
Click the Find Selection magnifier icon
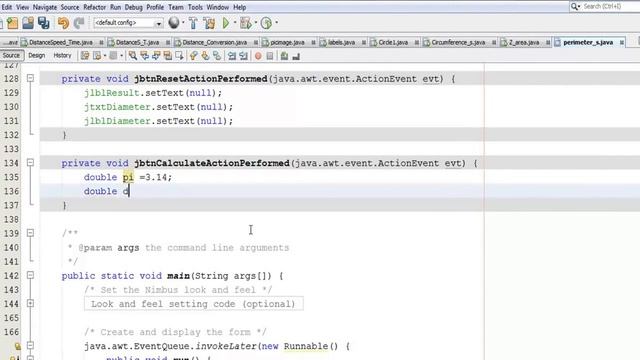133,56
